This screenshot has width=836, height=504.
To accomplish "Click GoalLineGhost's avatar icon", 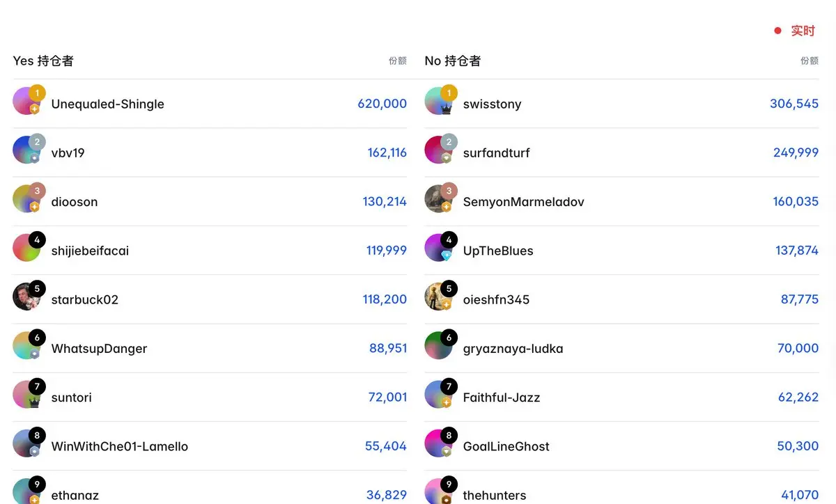I will pyautogui.click(x=438, y=443).
